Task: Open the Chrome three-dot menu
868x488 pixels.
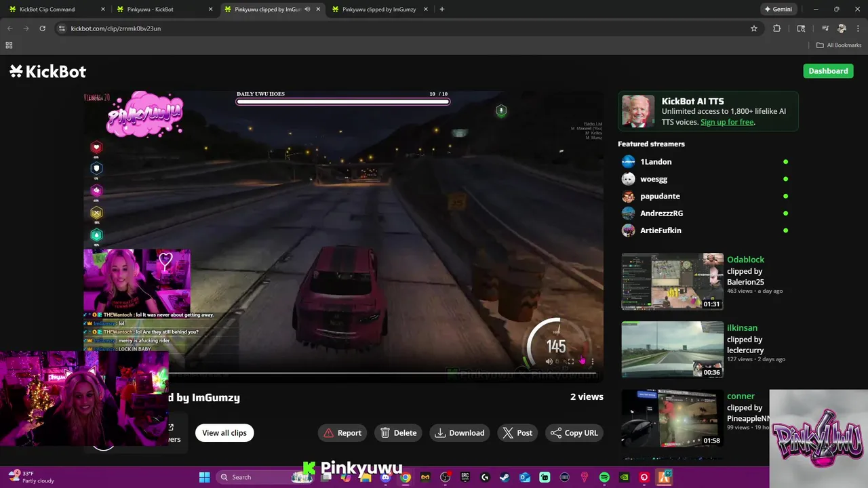Action: pyautogui.click(x=858, y=28)
